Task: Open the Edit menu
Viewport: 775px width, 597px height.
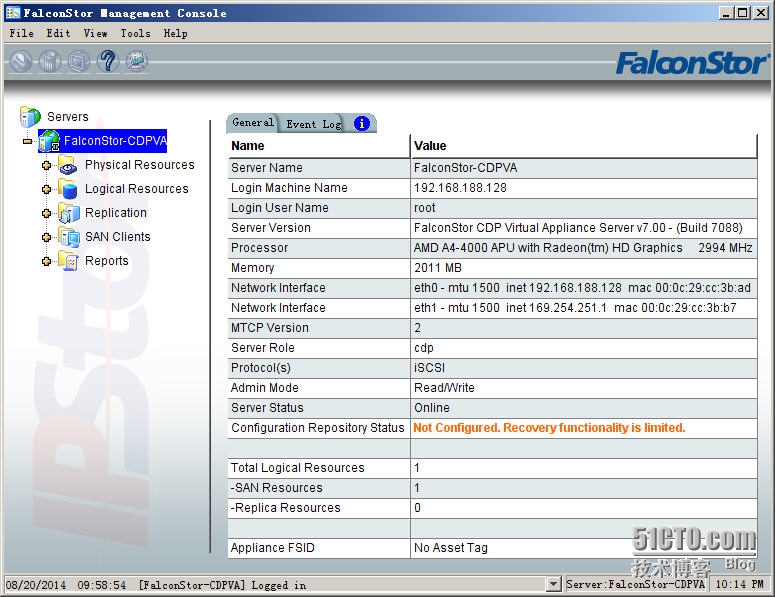Action: click(x=58, y=34)
